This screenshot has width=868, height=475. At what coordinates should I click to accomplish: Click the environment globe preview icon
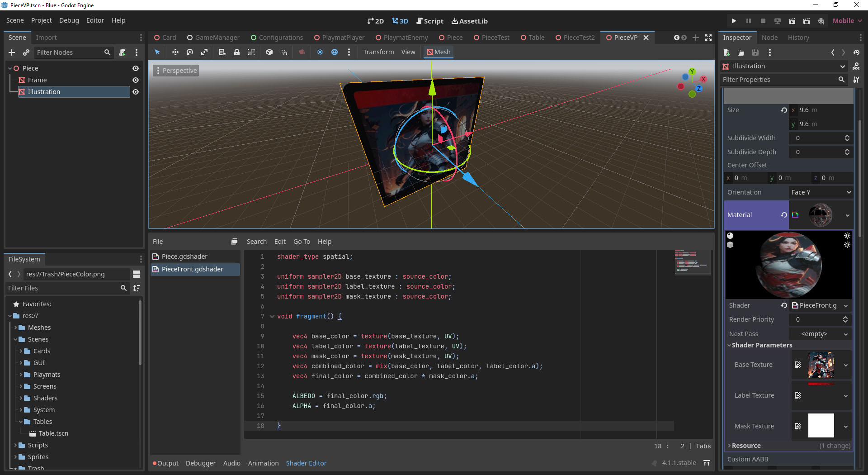335,52
